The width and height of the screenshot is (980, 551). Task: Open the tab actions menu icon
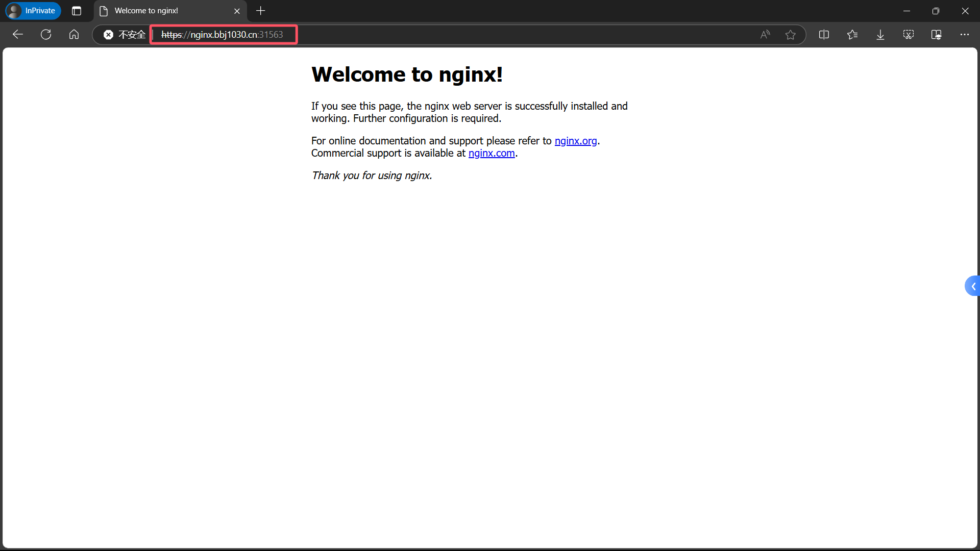pos(77,11)
